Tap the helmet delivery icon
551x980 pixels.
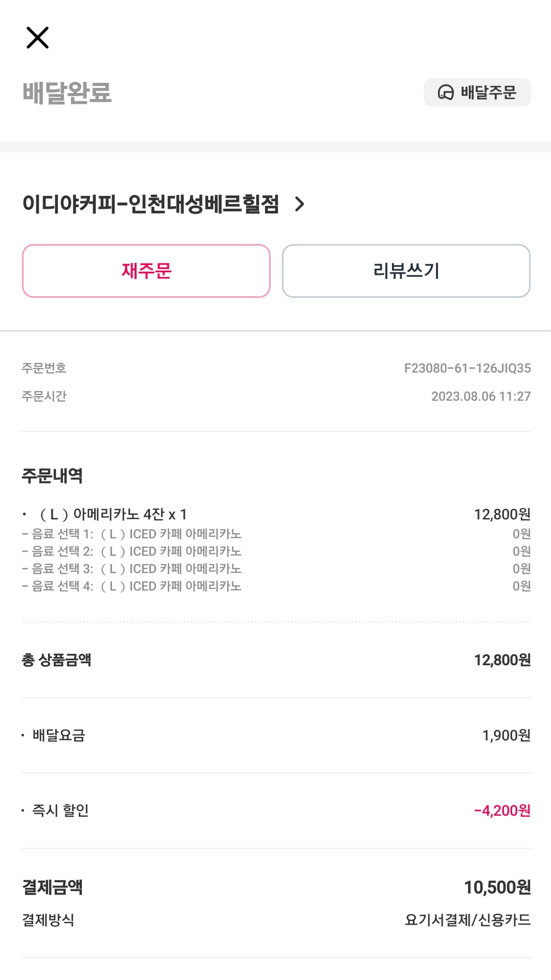[x=446, y=93]
